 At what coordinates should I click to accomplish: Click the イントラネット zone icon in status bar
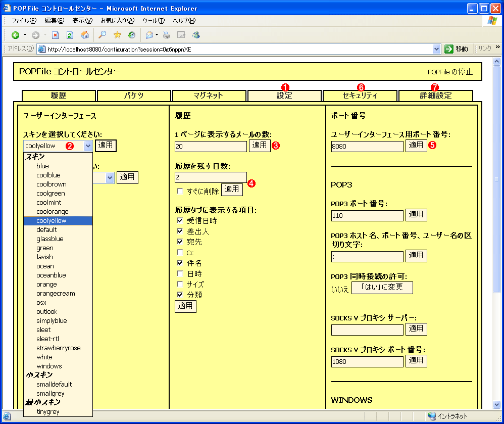pos(432,416)
